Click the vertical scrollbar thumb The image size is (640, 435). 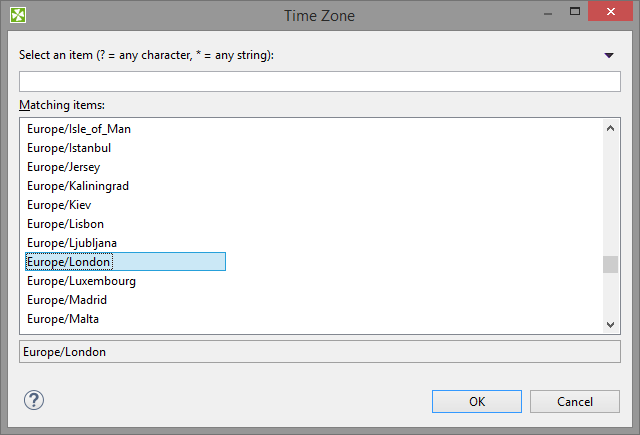coord(610,264)
